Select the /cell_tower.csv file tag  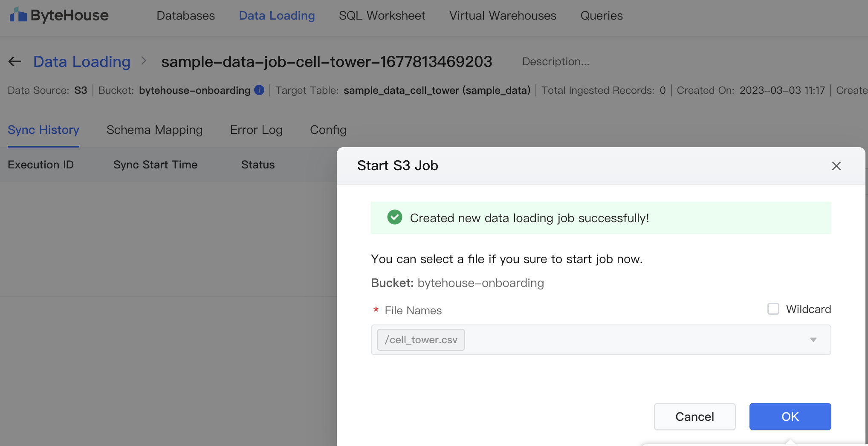tap(421, 340)
